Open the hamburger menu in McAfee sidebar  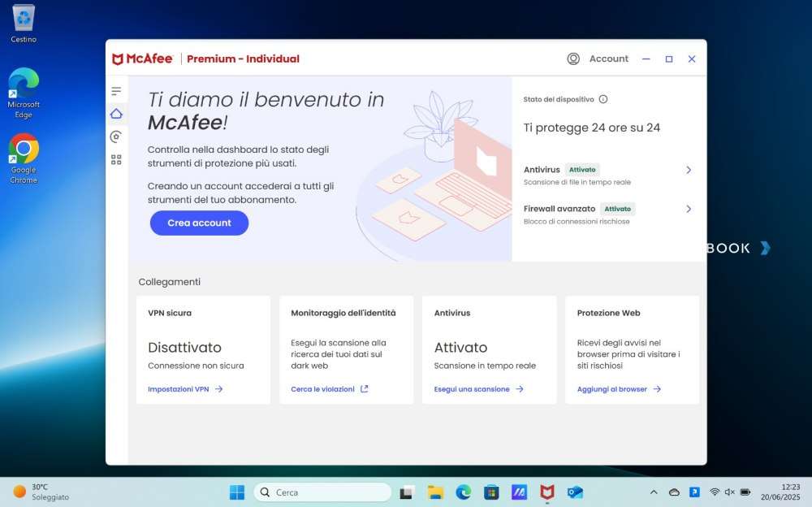(x=116, y=91)
